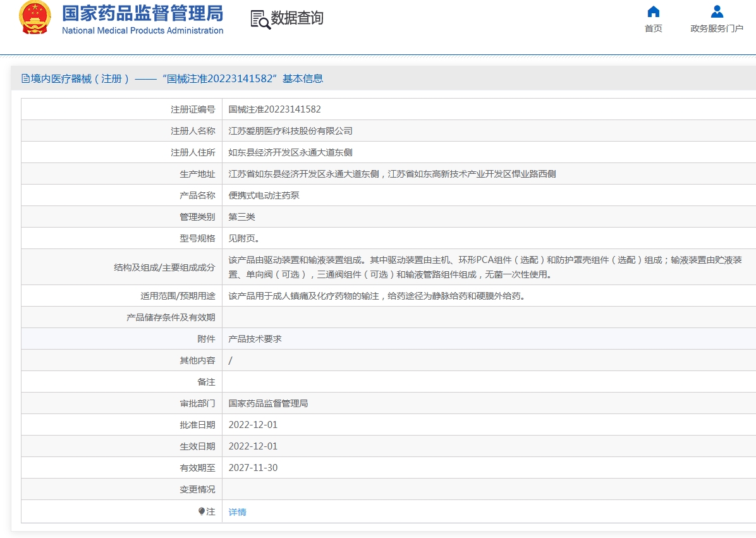Click the 注册人住所 label
Image resolution: width=756 pixels, height=538 pixels.
(193, 152)
